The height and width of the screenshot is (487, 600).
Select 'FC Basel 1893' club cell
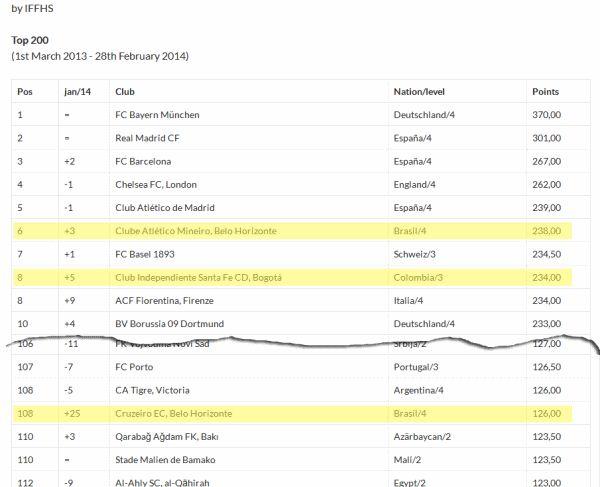(x=145, y=254)
